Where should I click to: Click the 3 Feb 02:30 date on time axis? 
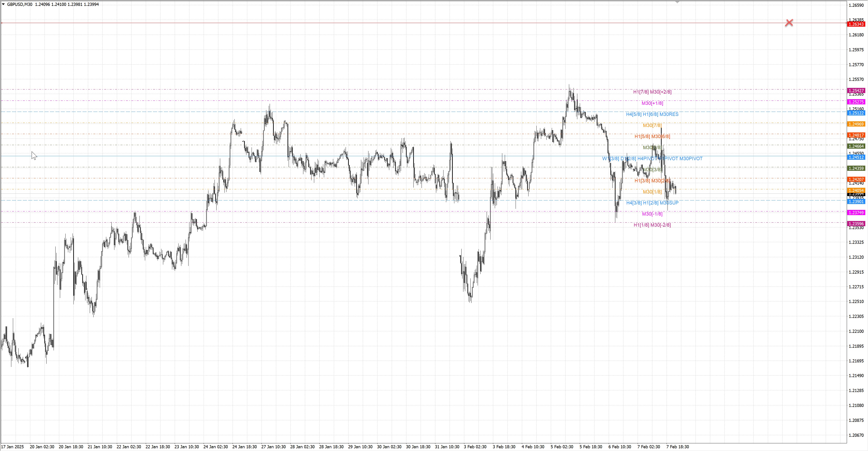click(475, 447)
